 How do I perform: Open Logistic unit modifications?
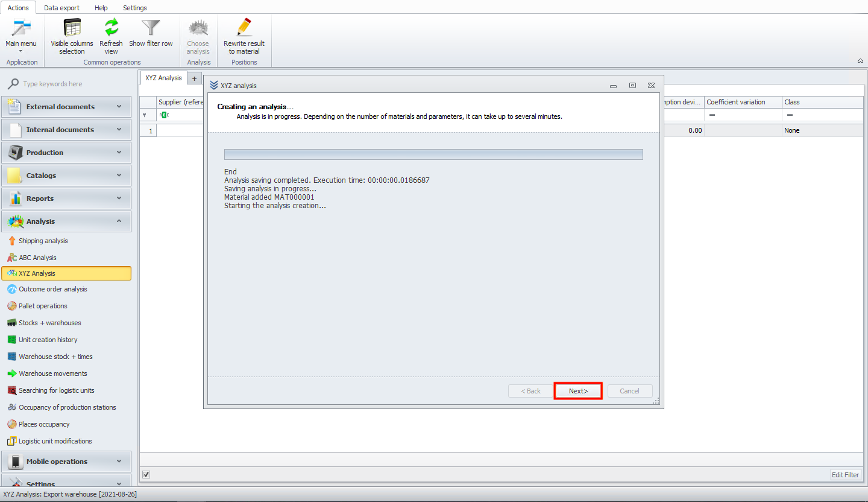click(x=55, y=441)
